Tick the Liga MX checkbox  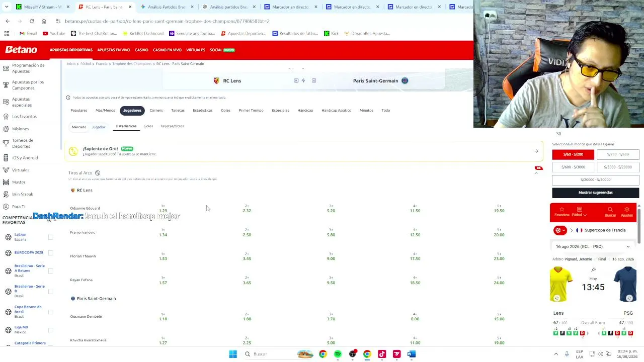tap(50, 330)
